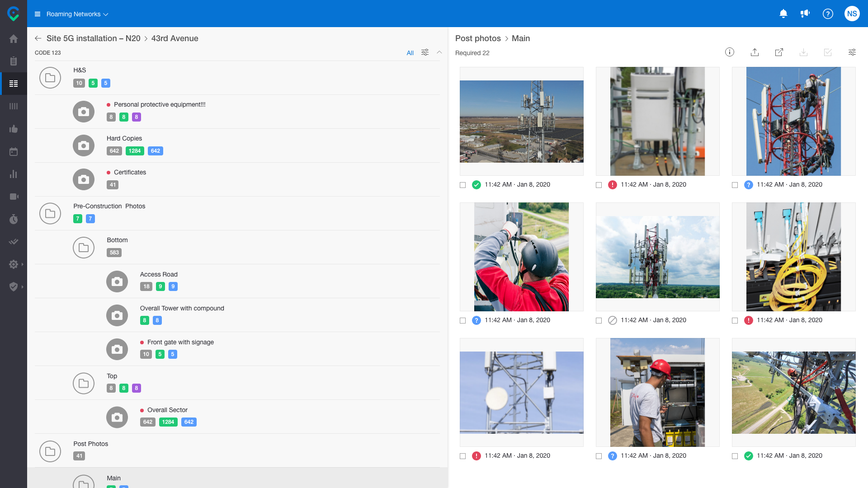Select the clipboard/checklist icon in sidebar

[x=14, y=61]
